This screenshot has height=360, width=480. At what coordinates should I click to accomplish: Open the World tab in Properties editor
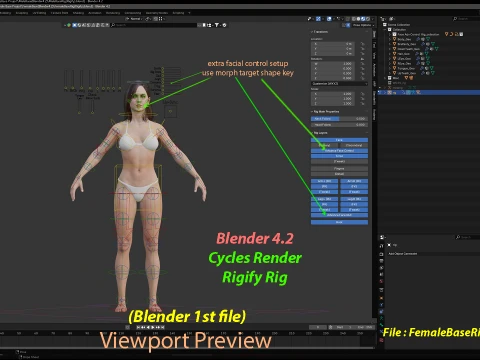tap(381, 282)
